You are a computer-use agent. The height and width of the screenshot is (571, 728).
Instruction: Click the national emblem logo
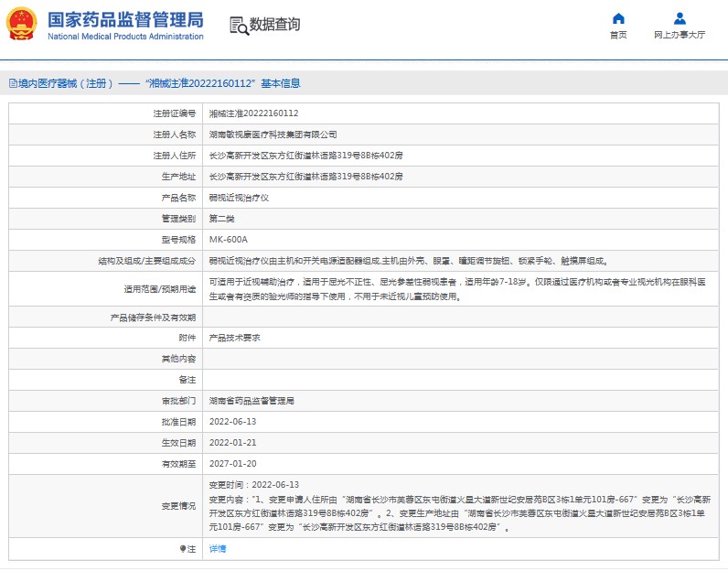(21, 24)
